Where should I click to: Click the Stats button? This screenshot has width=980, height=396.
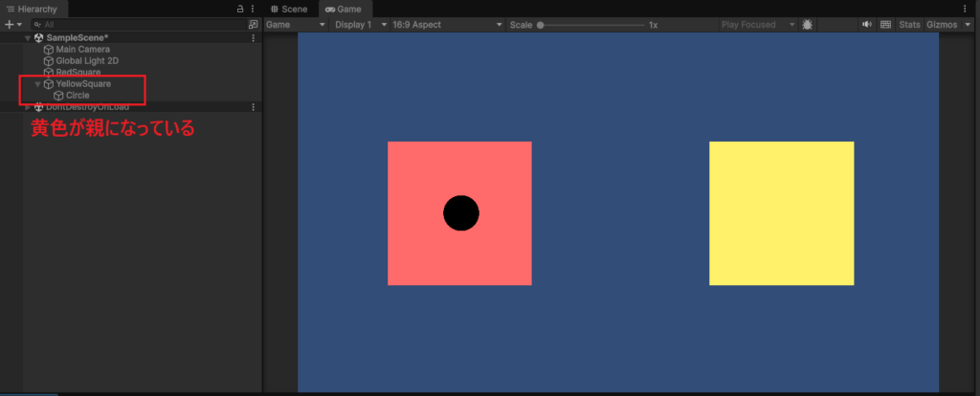pos(909,24)
